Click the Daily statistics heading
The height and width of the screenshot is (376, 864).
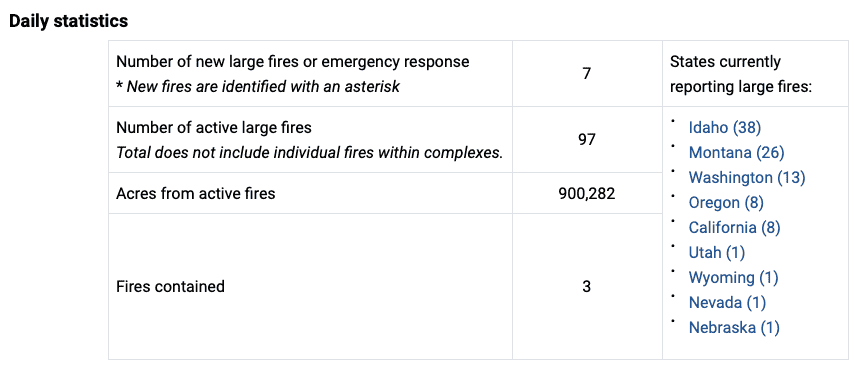(68, 21)
